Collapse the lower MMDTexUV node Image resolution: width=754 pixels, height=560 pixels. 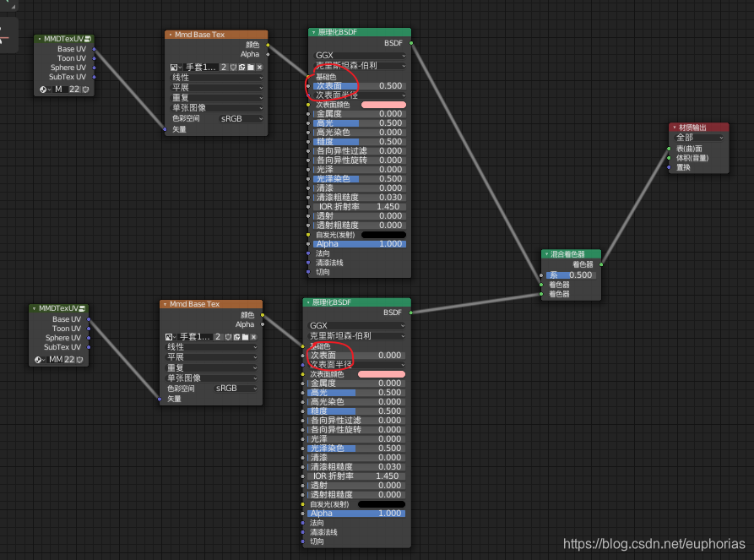point(34,308)
